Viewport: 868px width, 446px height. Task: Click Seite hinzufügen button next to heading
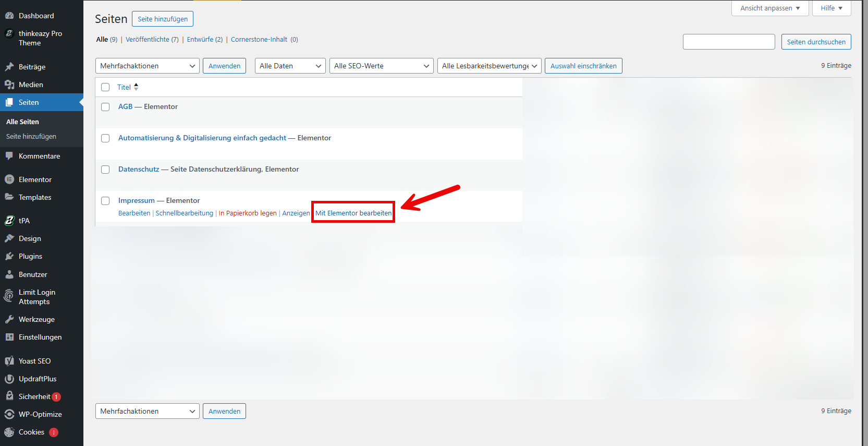pos(163,19)
